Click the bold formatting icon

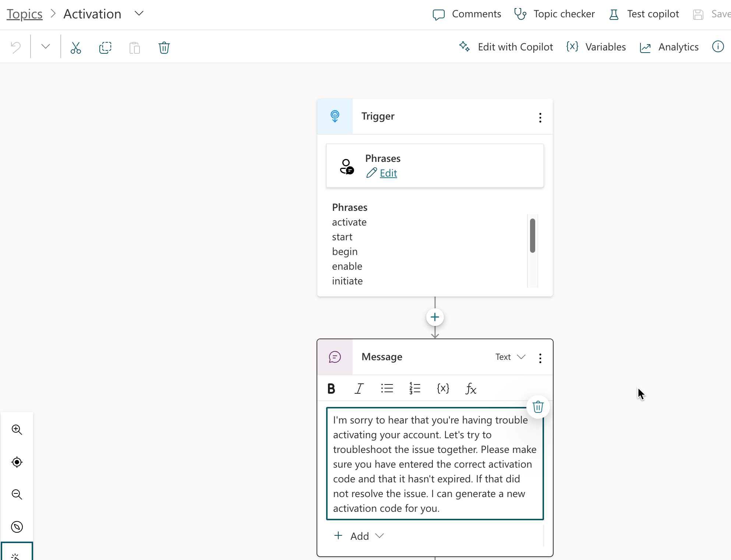(x=331, y=388)
